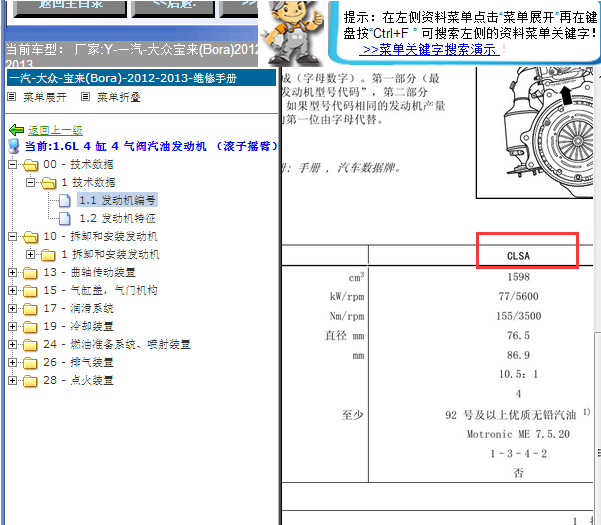Screen dimensions: 601x525
Task: Expand the 15 - 气缸盖, 气门机构 node
Action: click(12, 290)
